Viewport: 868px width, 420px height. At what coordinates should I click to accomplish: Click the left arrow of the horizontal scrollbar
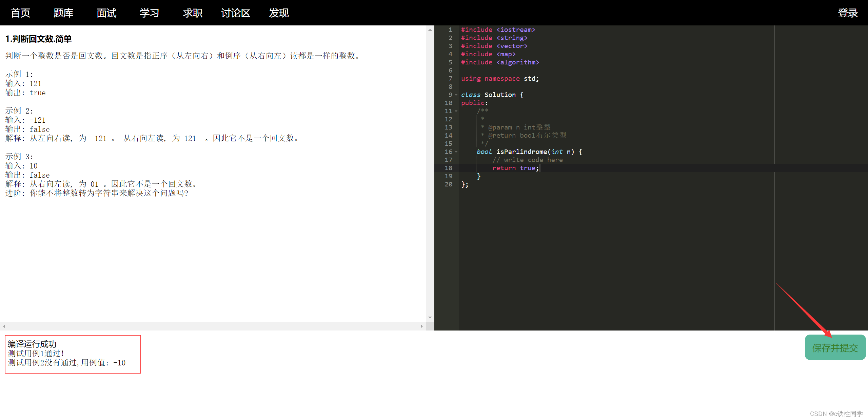pyautogui.click(x=4, y=326)
